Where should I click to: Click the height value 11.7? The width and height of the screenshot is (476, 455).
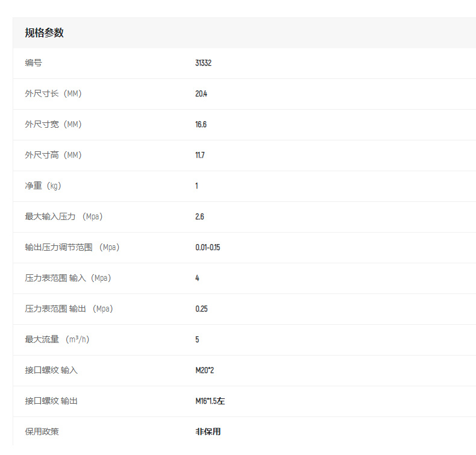point(199,155)
